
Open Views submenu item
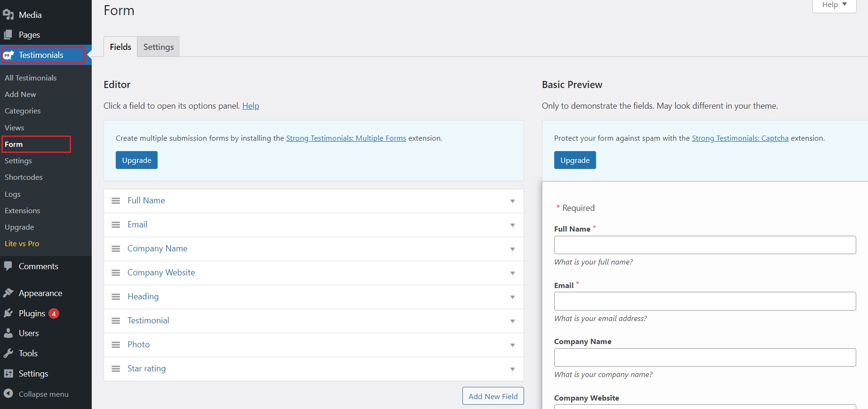[x=14, y=128]
